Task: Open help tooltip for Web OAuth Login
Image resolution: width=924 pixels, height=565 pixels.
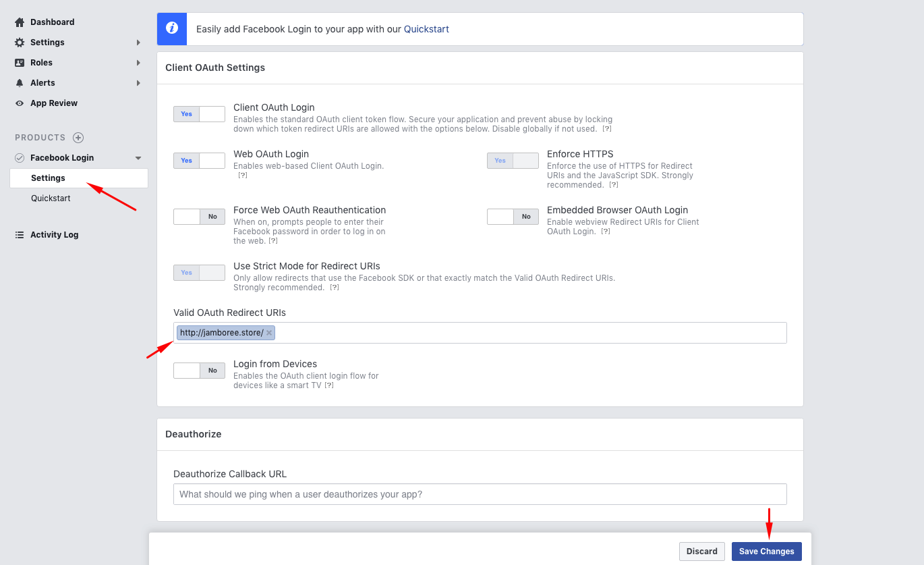Action: click(x=243, y=176)
